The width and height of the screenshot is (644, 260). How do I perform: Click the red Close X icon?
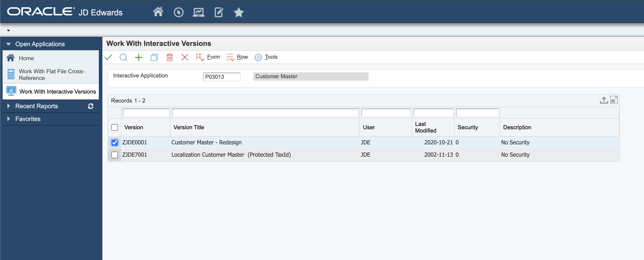click(x=185, y=57)
